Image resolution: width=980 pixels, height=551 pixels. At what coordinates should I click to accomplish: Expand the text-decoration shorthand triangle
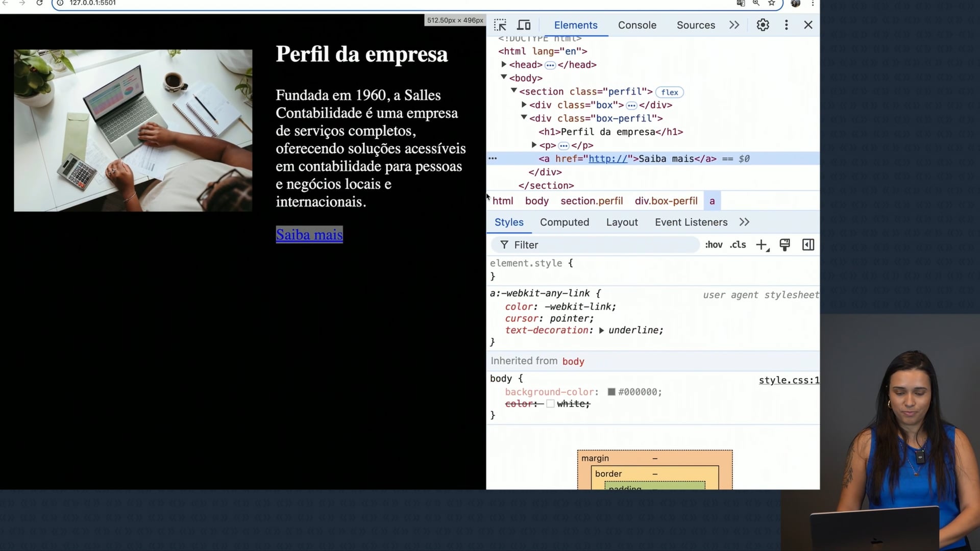601,331
